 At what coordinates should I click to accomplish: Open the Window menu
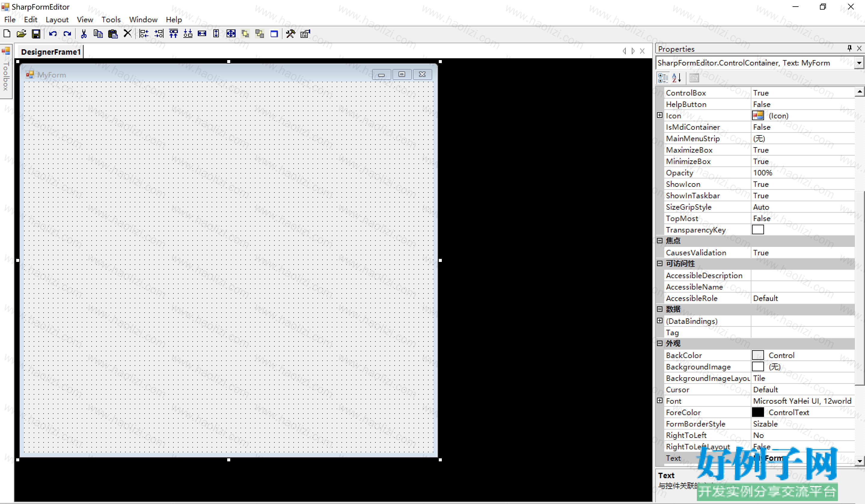(143, 20)
